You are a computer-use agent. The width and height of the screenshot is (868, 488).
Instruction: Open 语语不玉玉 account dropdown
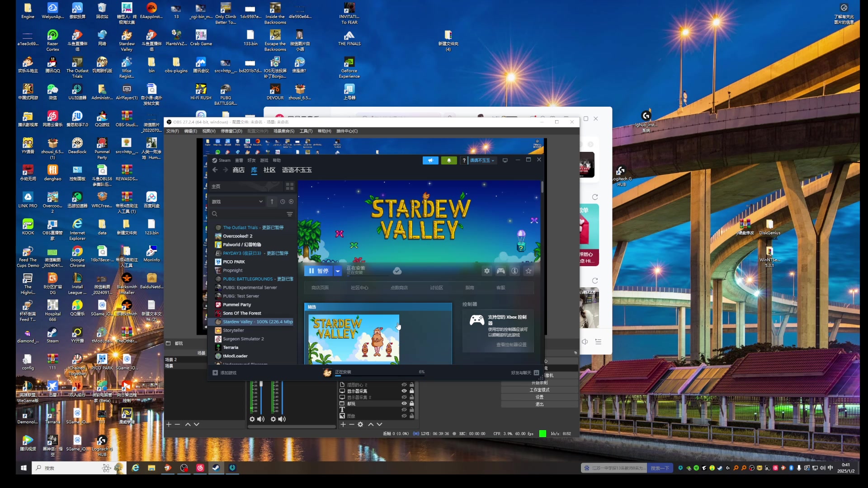[x=482, y=160]
